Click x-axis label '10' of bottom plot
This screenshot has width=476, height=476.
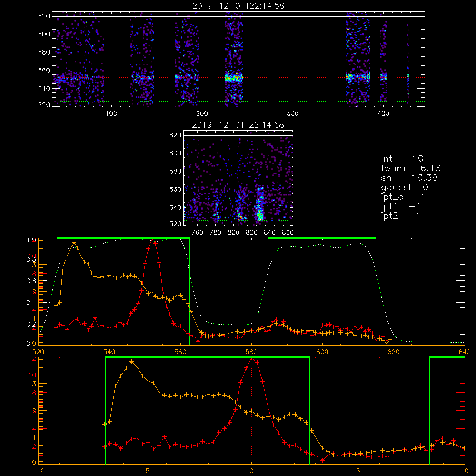(465, 471)
